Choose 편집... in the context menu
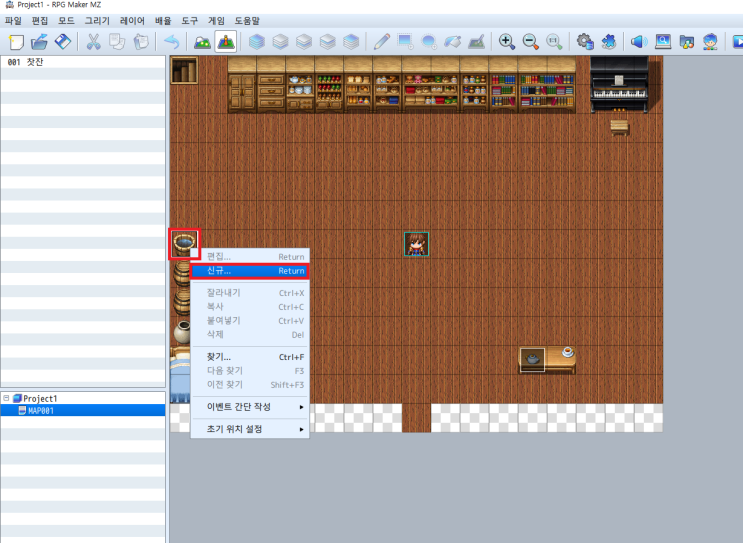Screen dimensions: 743x543 (250, 257)
